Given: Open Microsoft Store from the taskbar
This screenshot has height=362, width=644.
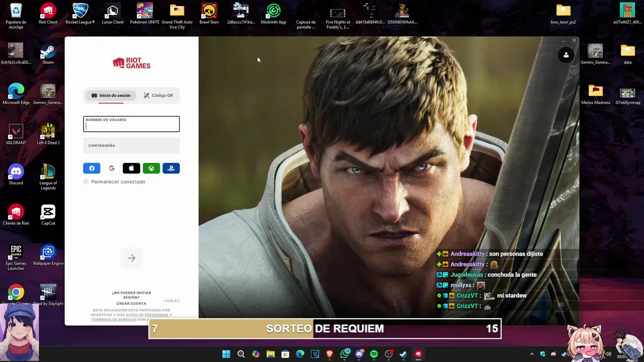Looking at the screenshot, I should (285, 354).
